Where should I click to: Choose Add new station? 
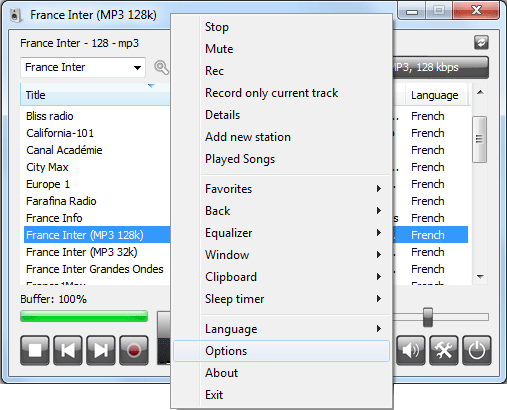pyautogui.click(x=281, y=137)
